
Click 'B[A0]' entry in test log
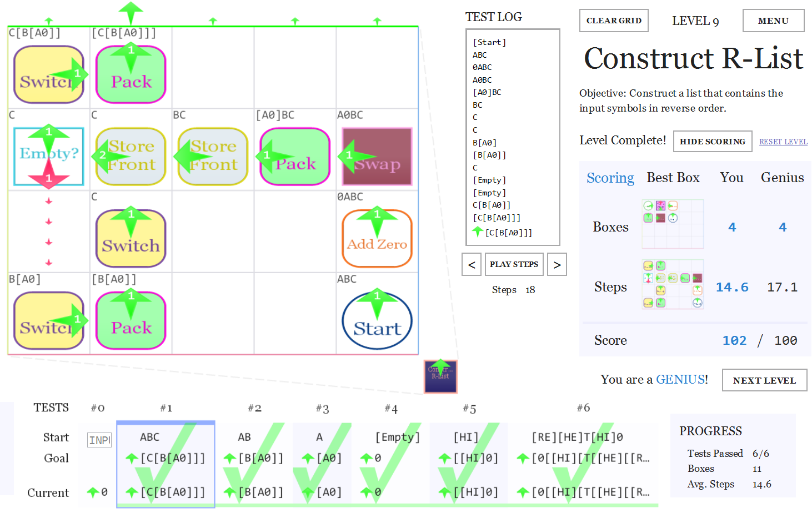click(485, 143)
